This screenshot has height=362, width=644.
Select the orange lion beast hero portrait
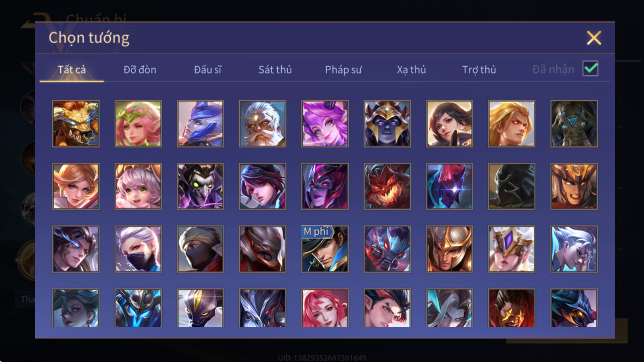[x=76, y=124]
